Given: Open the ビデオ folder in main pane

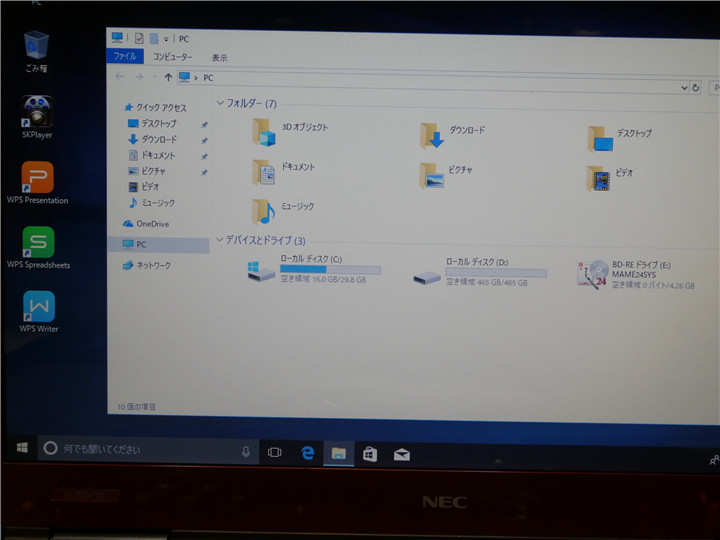Looking at the screenshot, I should pos(610,178).
